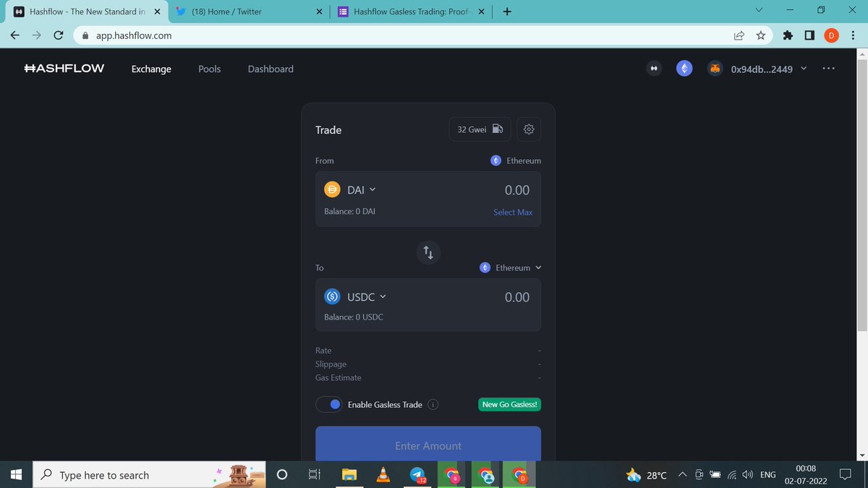The image size is (868, 488).
Task: Click the DAI token icon
Action: (332, 190)
